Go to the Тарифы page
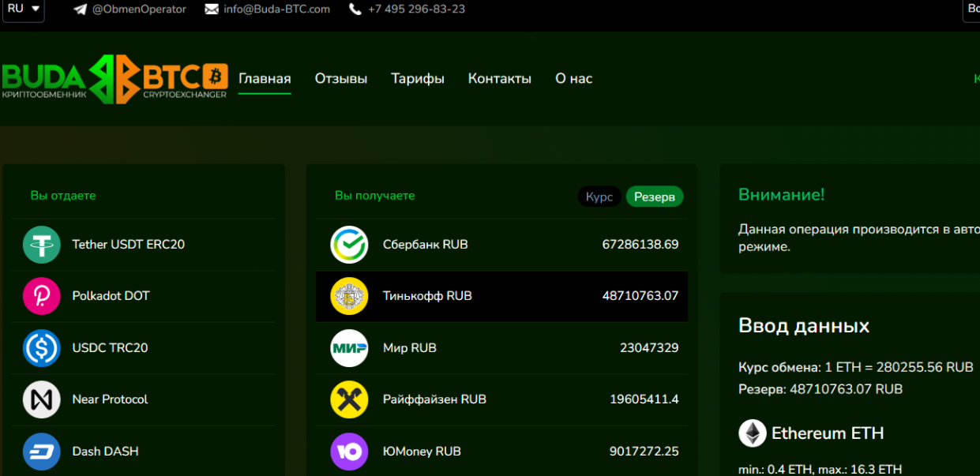 tap(418, 79)
